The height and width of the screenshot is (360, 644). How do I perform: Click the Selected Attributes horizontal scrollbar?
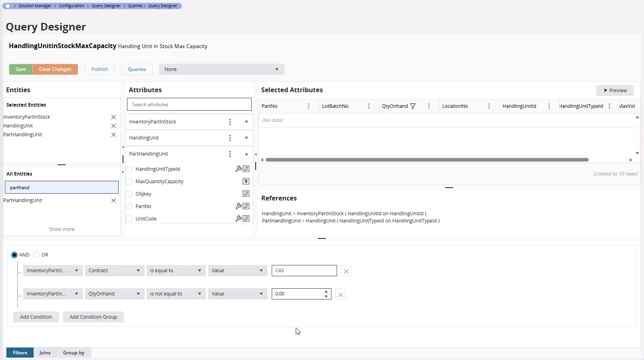click(x=427, y=160)
